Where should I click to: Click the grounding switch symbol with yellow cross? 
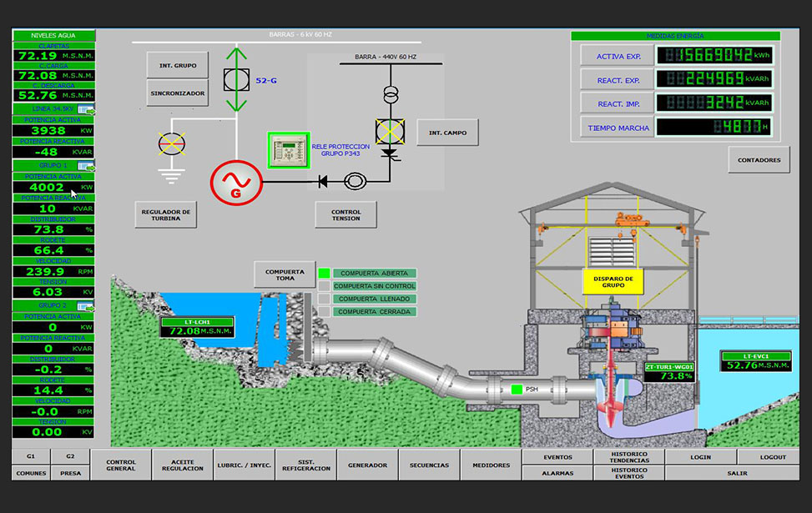tap(172, 144)
